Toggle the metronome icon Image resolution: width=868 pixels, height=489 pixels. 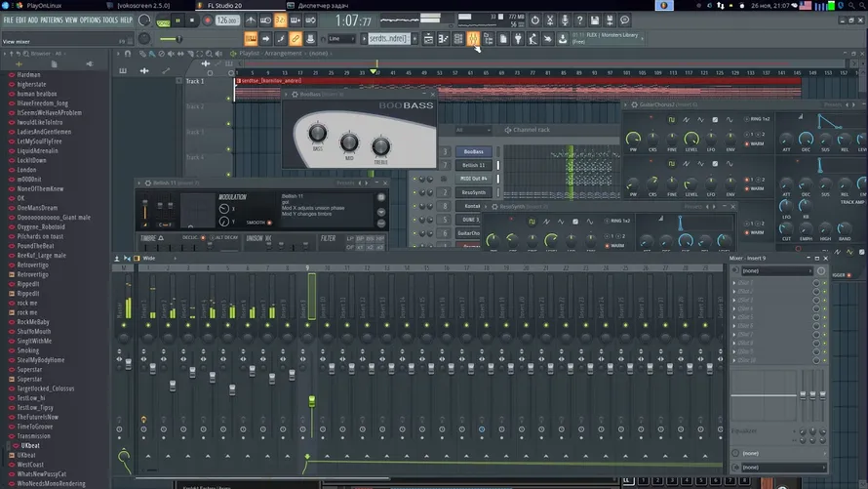(x=251, y=20)
